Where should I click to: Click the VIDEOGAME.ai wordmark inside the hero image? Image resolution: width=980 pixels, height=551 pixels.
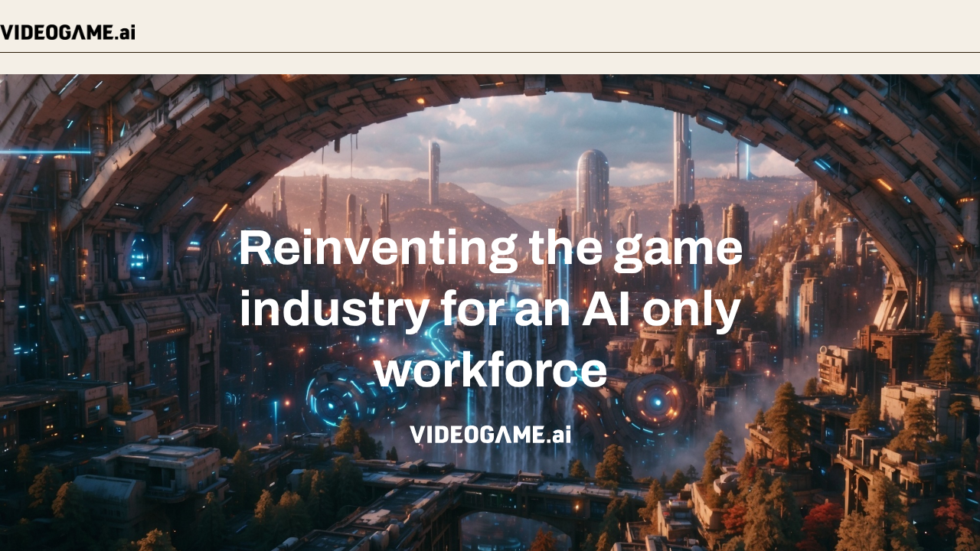490,435
